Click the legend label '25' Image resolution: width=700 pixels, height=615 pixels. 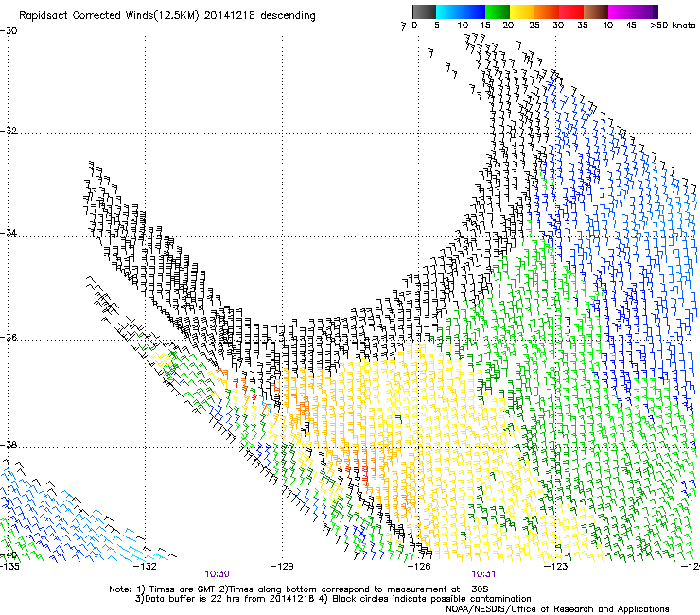(534, 26)
